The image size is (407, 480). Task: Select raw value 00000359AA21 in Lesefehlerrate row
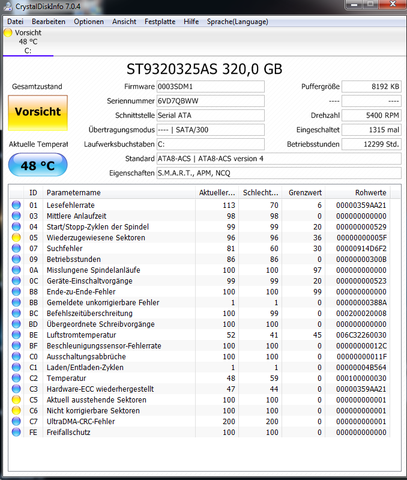coord(361,205)
